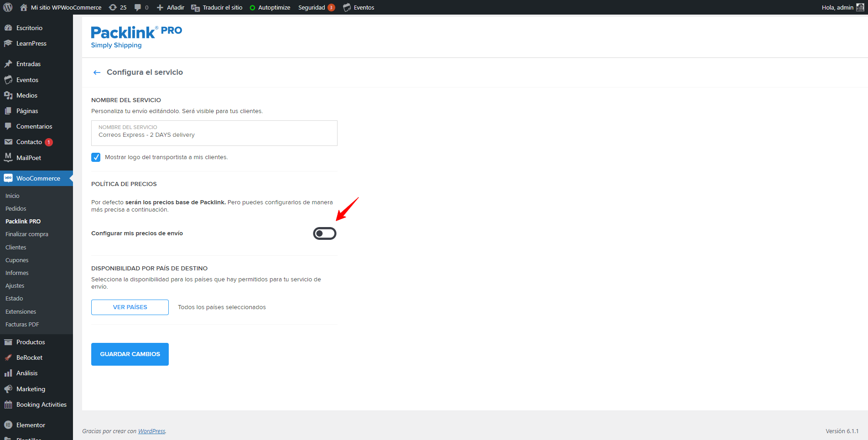The image size is (868, 440).
Task: Edit the Nombre del servicio field
Action: pyautogui.click(x=214, y=133)
